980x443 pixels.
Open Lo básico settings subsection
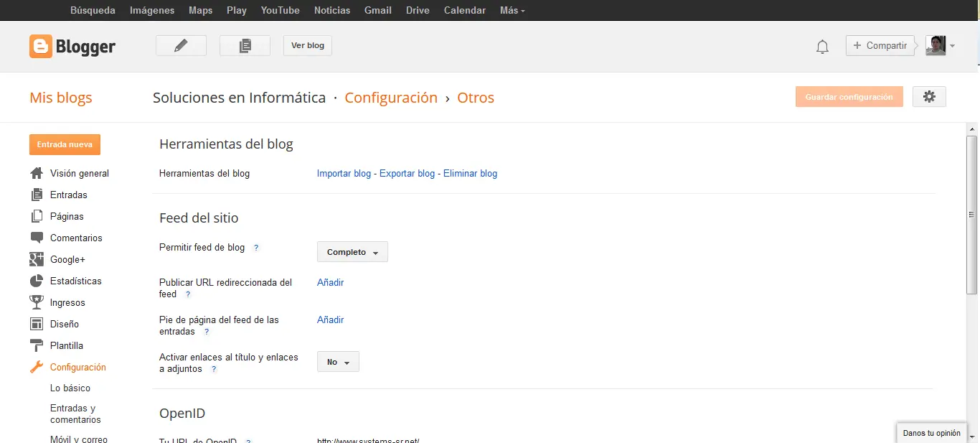click(x=70, y=388)
